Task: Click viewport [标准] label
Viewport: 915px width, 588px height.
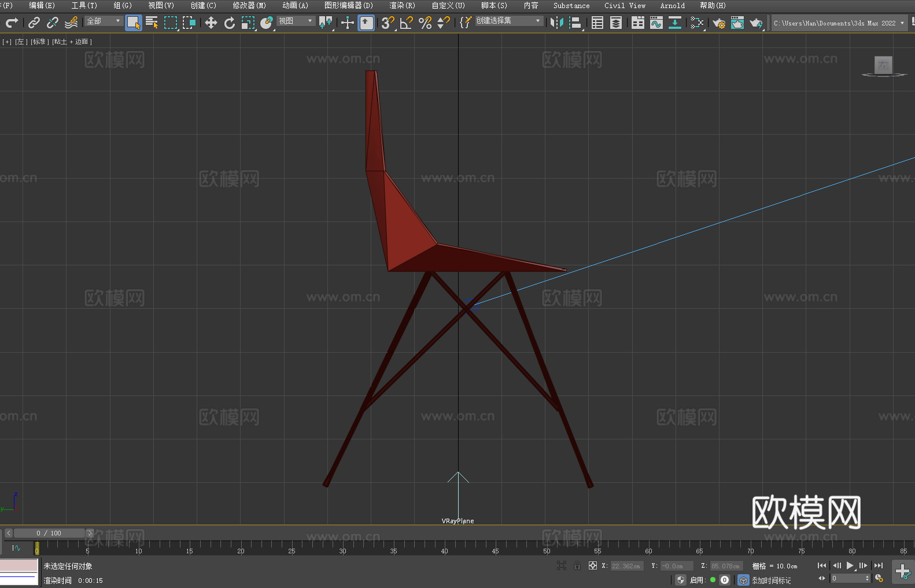Action: [x=39, y=42]
